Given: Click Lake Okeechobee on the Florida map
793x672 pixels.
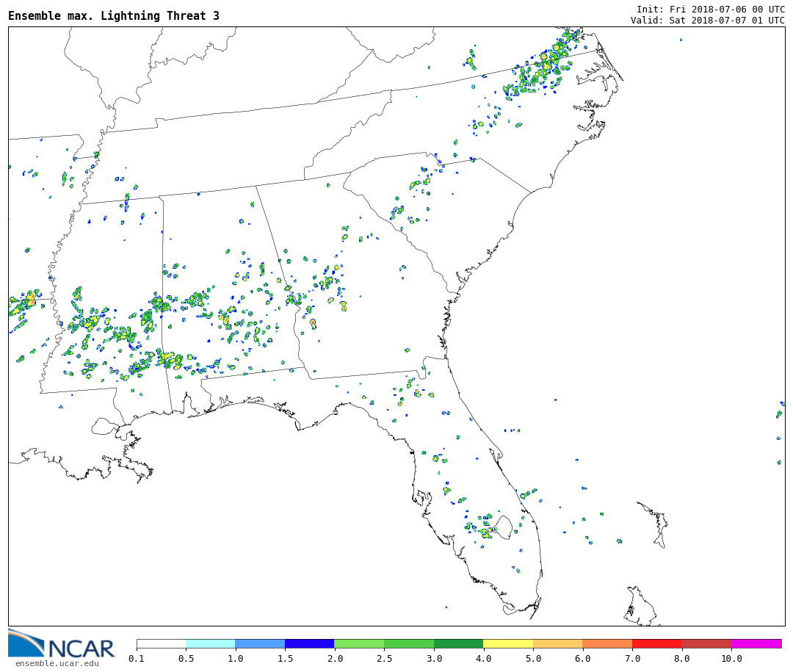Looking at the screenshot, I should point(503,526).
